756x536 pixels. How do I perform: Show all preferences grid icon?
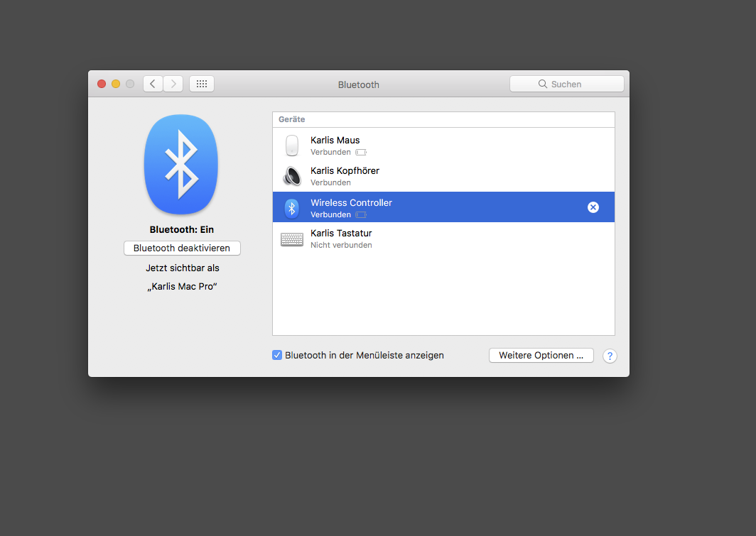(x=202, y=84)
